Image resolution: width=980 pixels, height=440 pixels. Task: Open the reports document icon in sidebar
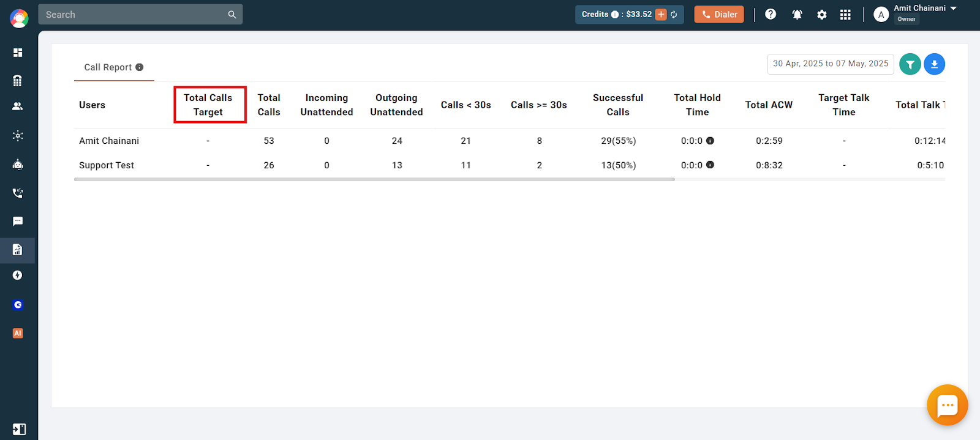click(18, 250)
